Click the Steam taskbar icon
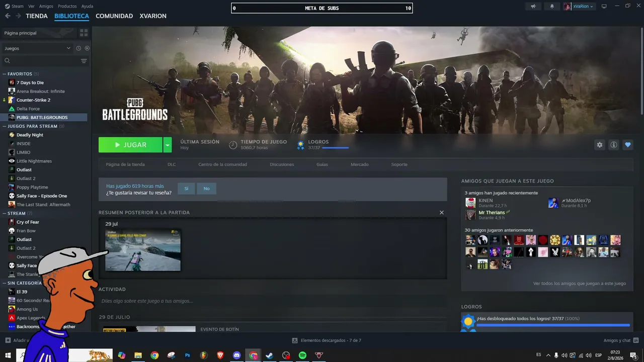The width and height of the screenshot is (644, 362). point(269,355)
